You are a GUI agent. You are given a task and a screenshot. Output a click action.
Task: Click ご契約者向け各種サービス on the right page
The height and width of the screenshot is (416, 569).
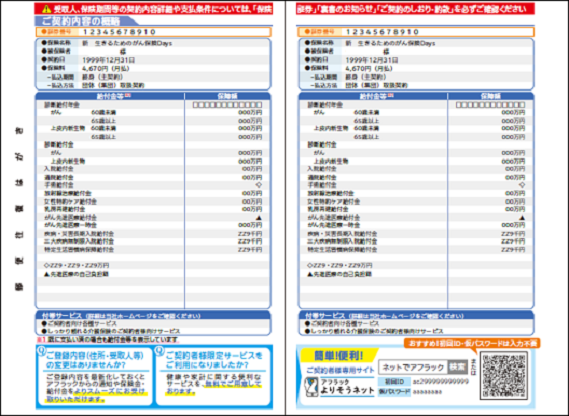[342, 323]
